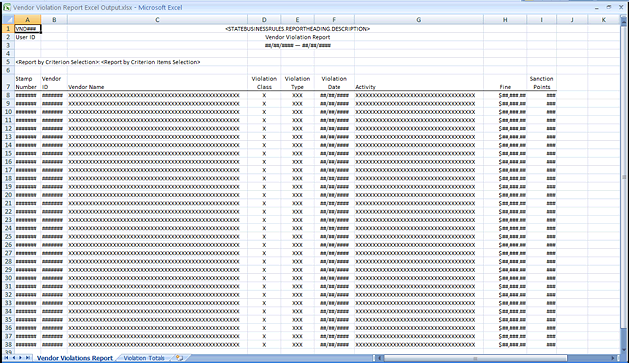Click the Violation Type heading cell
Image resolution: width=629 pixels, height=363 pixels.
tap(297, 83)
